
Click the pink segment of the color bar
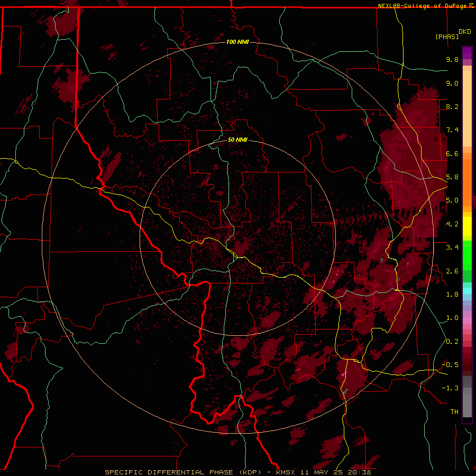point(467,321)
